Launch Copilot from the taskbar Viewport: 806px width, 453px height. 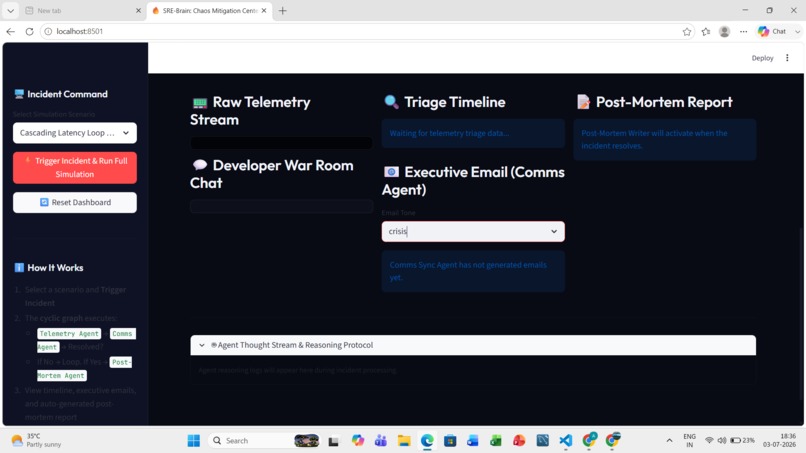click(x=358, y=441)
